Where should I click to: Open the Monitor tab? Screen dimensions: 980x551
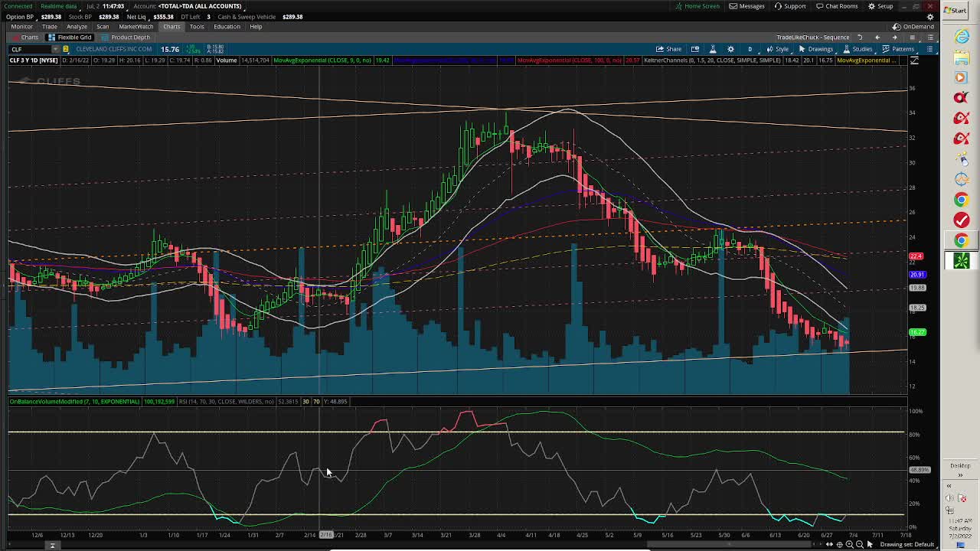(21, 27)
